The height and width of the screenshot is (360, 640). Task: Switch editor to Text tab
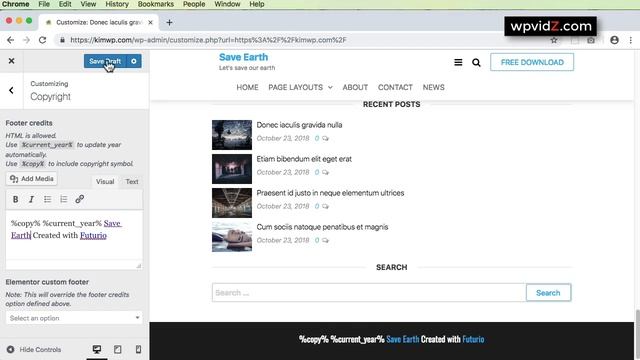click(x=131, y=182)
